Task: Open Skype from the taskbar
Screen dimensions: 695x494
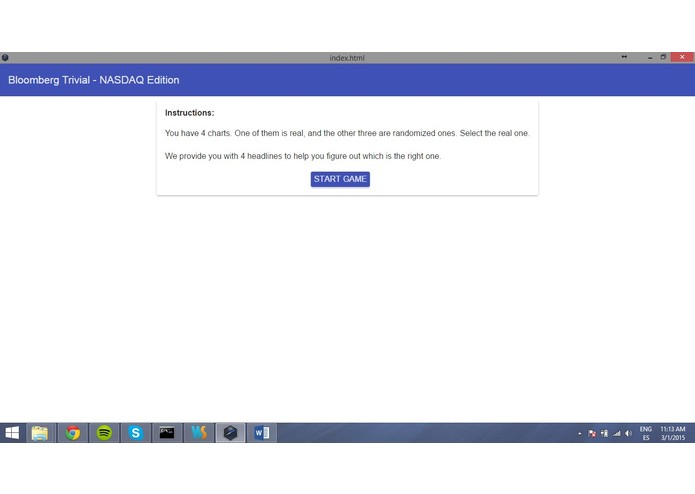Action: [x=136, y=433]
